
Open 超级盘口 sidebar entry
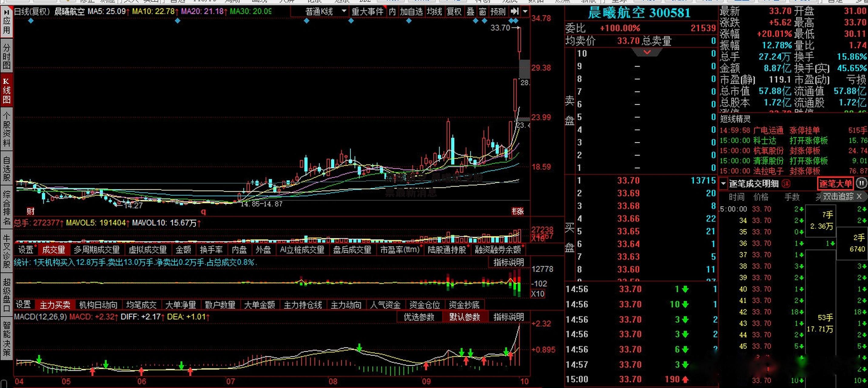[x=6, y=295]
